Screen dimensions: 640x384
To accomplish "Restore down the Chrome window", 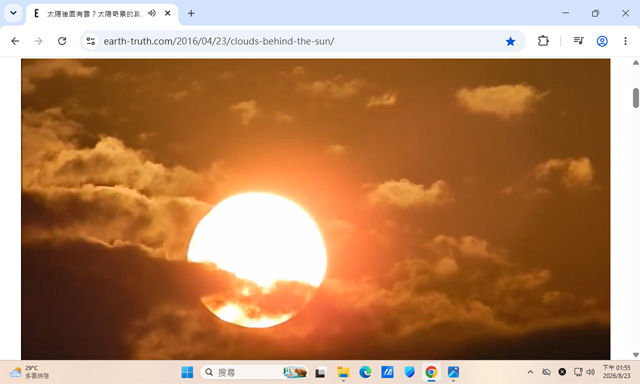I will tap(595, 13).
